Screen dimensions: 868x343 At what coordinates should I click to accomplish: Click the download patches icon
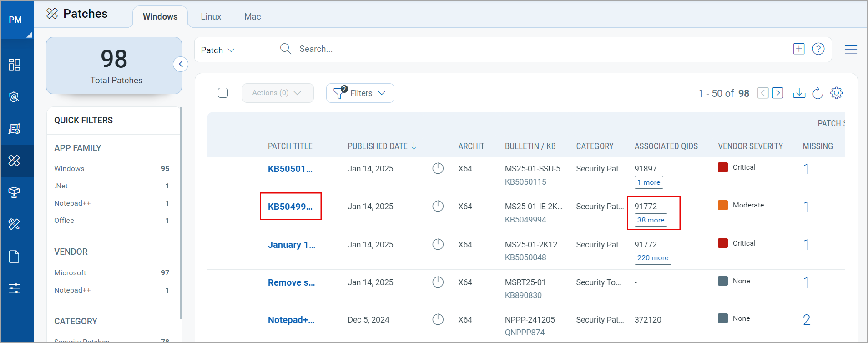799,93
